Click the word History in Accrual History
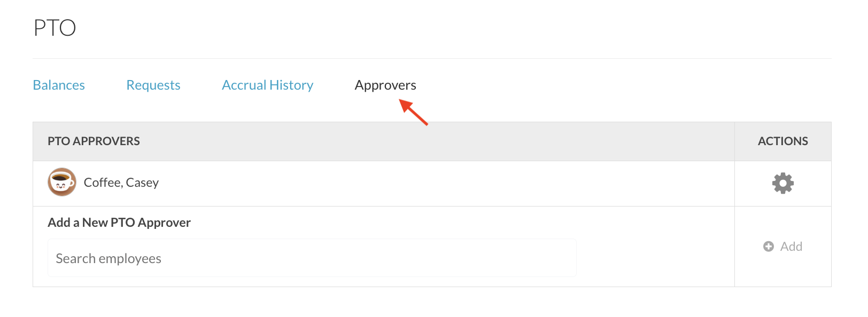868x317 pixels. coord(291,85)
